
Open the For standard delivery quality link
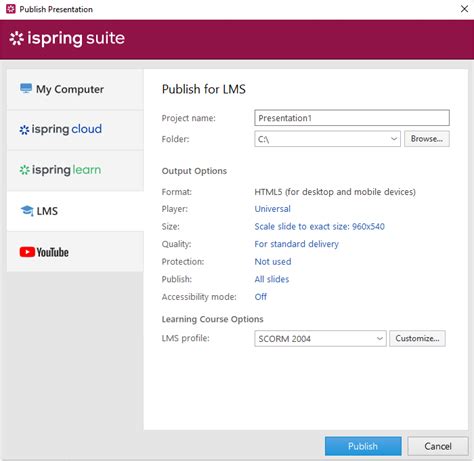click(296, 244)
